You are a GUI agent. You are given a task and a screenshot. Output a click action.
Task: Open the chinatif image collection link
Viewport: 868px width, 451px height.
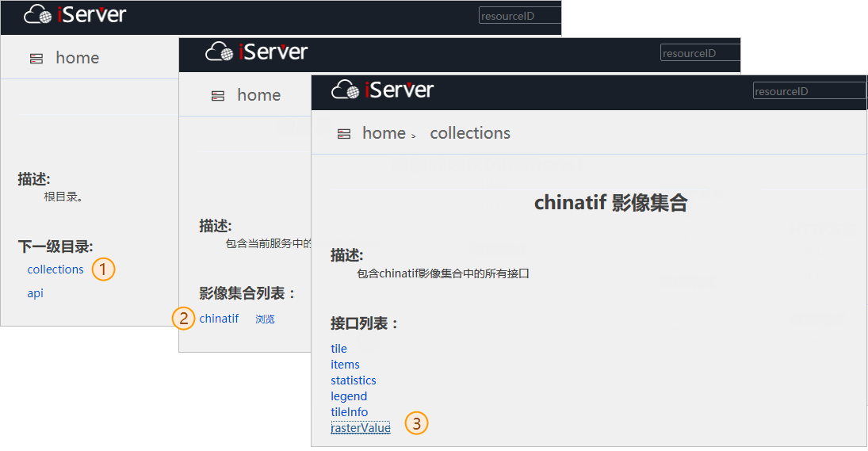219,319
